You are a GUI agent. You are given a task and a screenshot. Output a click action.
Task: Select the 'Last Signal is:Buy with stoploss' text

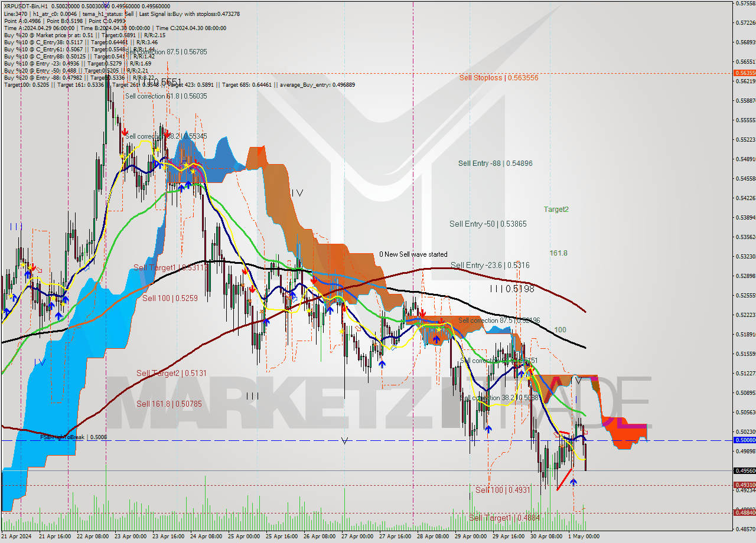click(x=190, y=14)
